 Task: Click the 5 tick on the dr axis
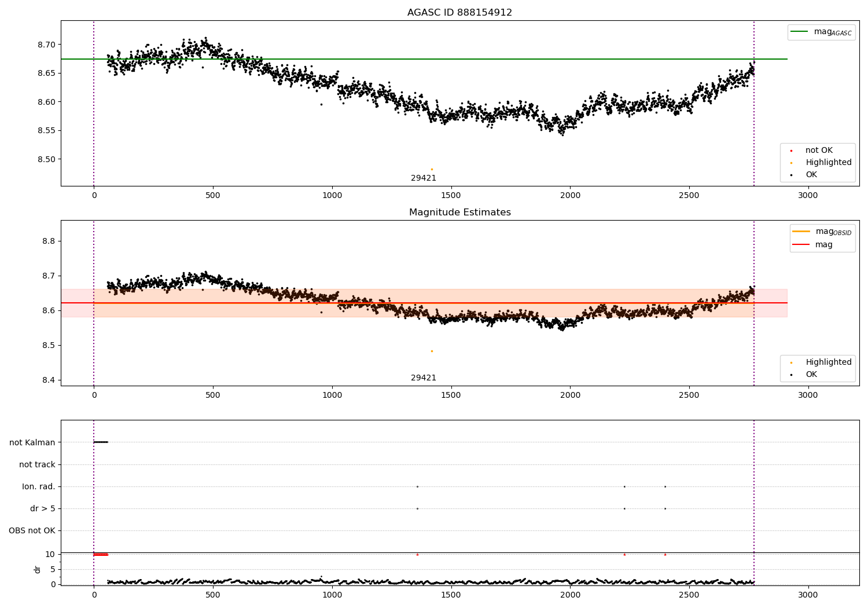pos(53,569)
